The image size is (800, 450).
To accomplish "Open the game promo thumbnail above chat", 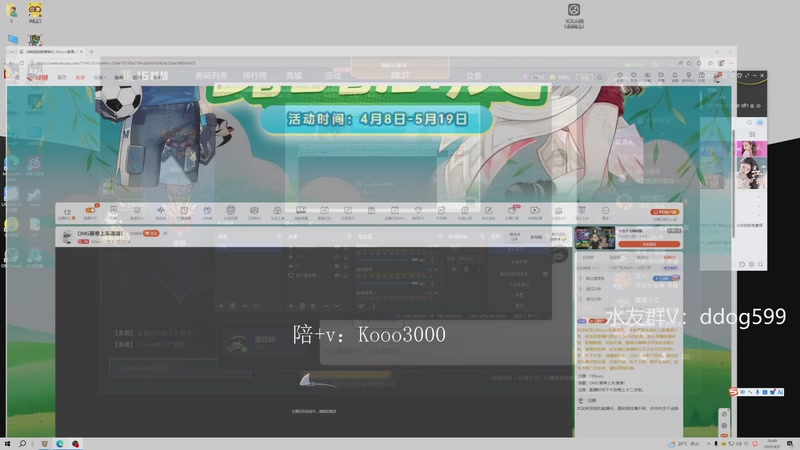I will click(x=595, y=238).
